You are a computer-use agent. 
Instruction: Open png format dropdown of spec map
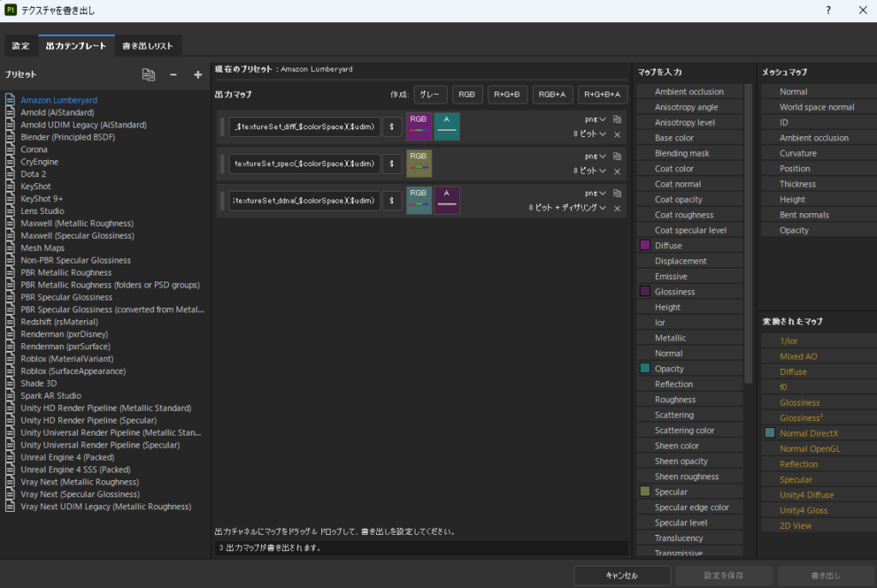click(x=595, y=156)
